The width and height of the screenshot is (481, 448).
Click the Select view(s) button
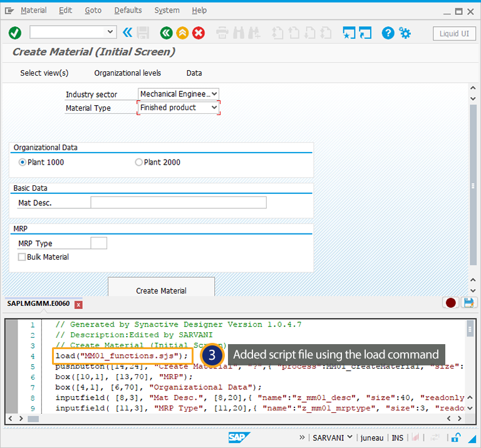(44, 73)
